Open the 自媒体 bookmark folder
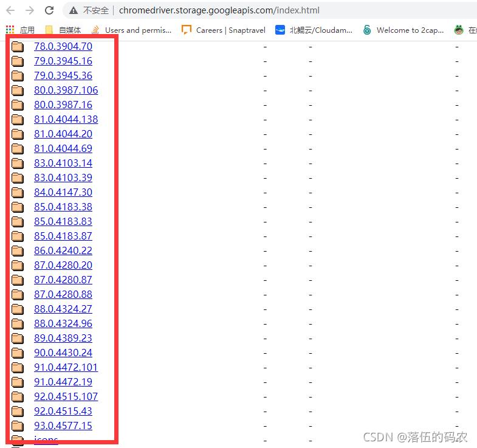This screenshot has width=477, height=448. tap(63, 30)
